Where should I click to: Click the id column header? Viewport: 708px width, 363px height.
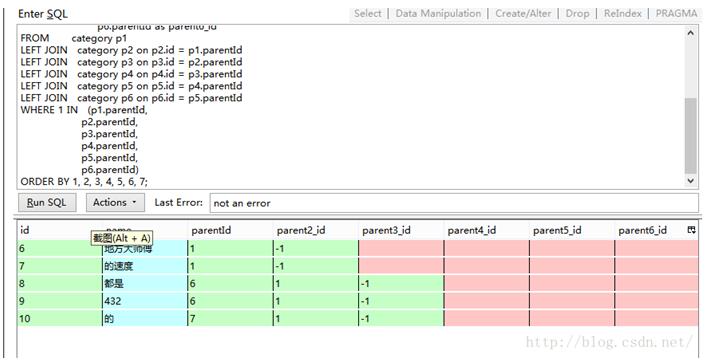60,230
